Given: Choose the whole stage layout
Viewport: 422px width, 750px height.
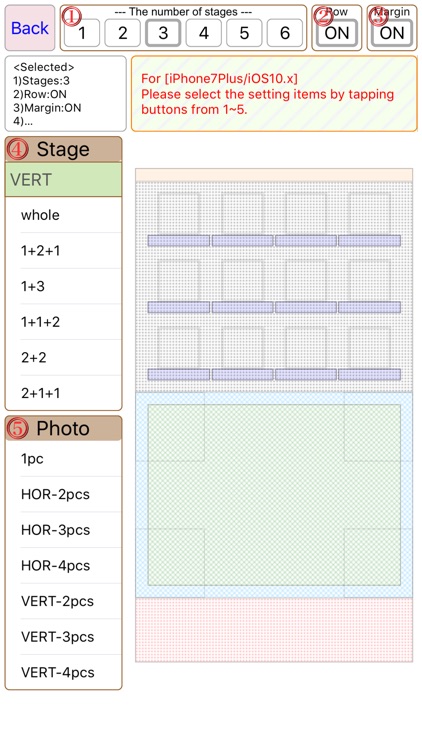Looking at the screenshot, I should pos(63,215).
